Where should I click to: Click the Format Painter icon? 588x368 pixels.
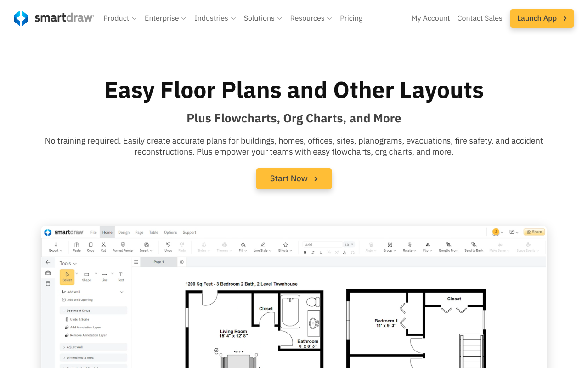(x=123, y=245)
